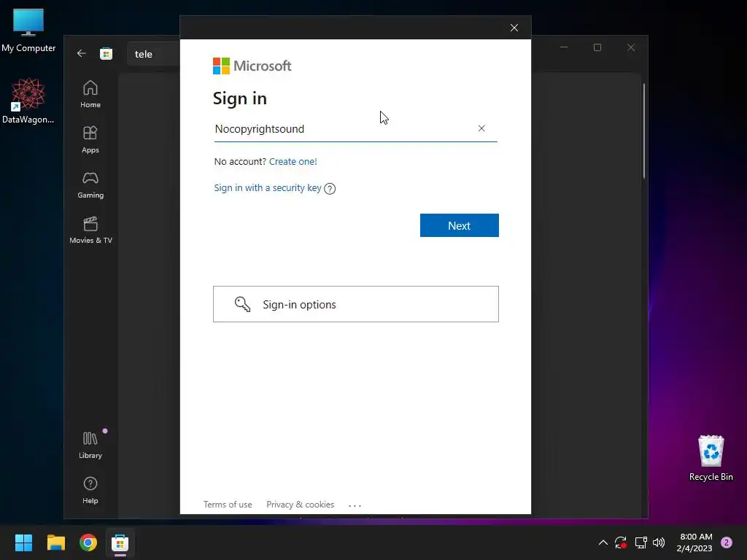Maximize the Microsoft Store window
The width and height of the screenshot is (747, 560).
tap(597, 47)
